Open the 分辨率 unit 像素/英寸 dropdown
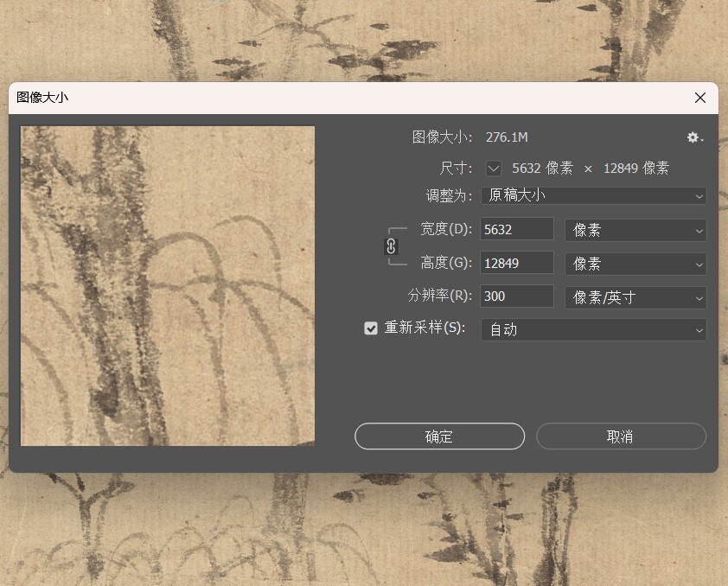The image size is (728, 586). click(x=635, y=297)
